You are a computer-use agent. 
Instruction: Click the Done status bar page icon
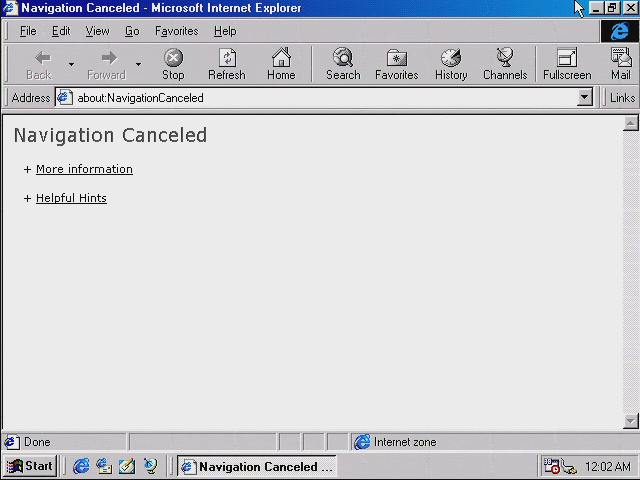click(x=11, y=442)
